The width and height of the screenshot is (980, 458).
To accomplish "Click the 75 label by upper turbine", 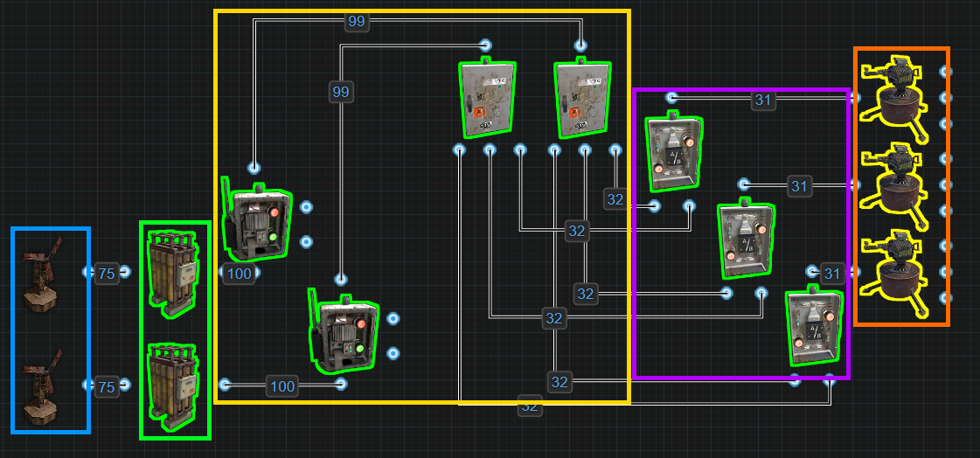I will point(106,274).
